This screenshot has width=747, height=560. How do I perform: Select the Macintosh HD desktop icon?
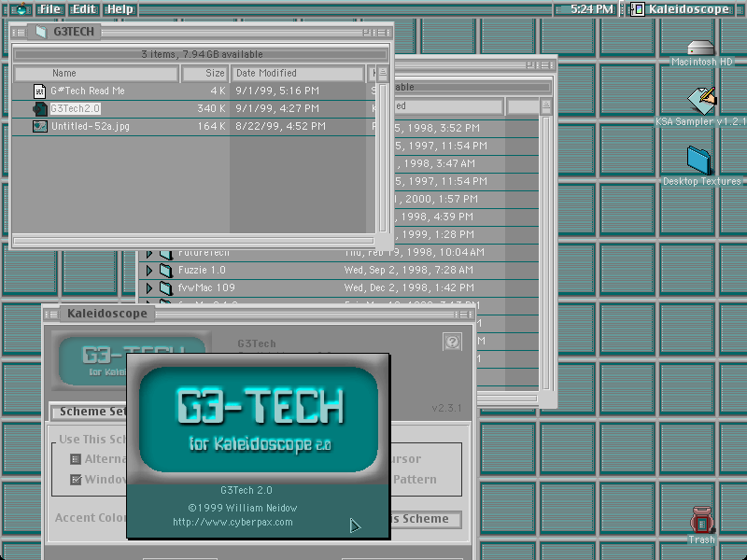click(701, 49)
